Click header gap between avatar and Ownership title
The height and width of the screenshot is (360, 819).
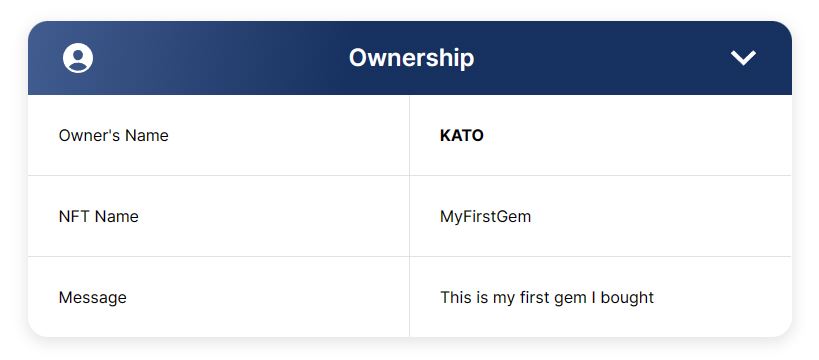pos(221,58)
